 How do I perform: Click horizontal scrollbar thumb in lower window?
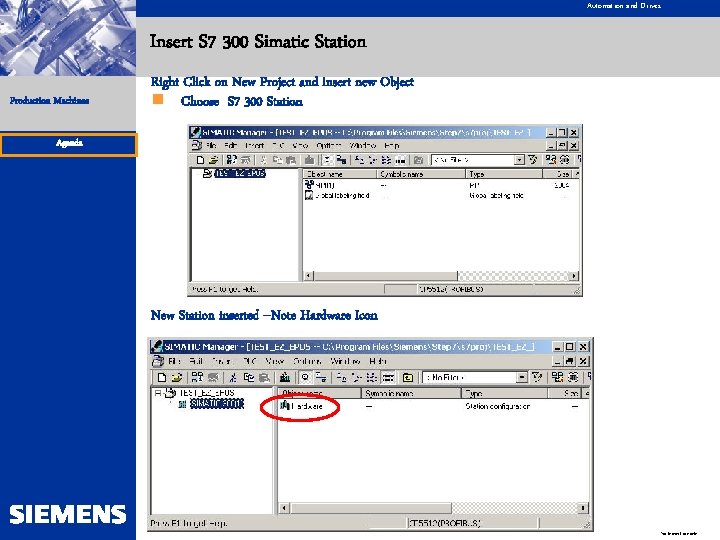[371, 508]
